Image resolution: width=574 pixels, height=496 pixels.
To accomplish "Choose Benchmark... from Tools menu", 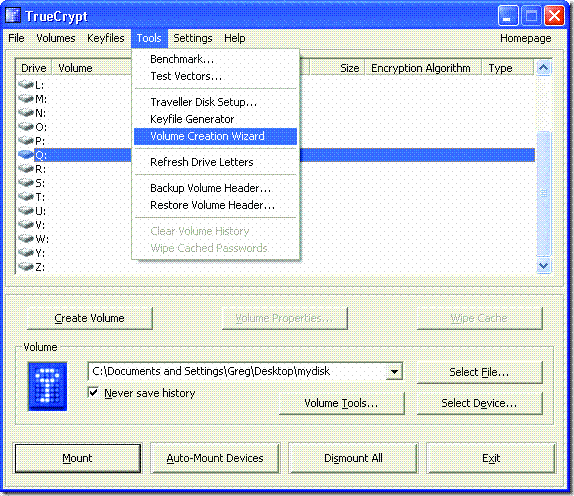I will [216, 59].
